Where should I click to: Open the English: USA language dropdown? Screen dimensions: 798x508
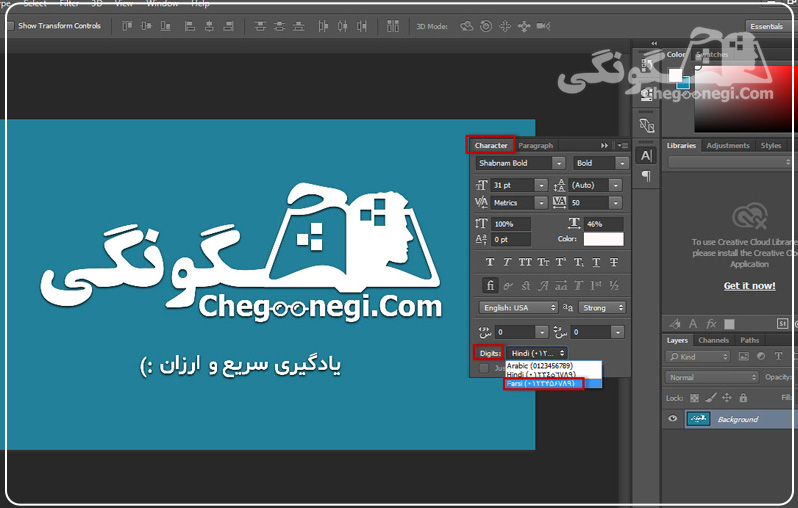tap(519, 307)
